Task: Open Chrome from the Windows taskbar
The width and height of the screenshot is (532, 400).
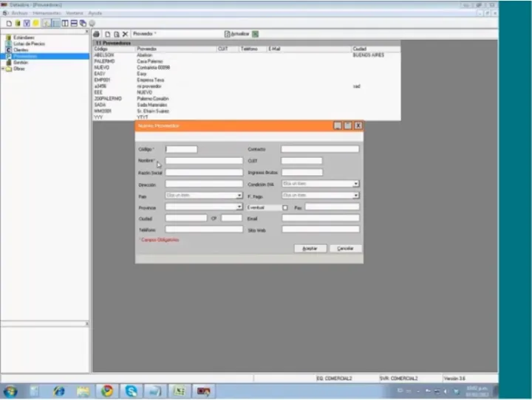Action: (107, 390)
